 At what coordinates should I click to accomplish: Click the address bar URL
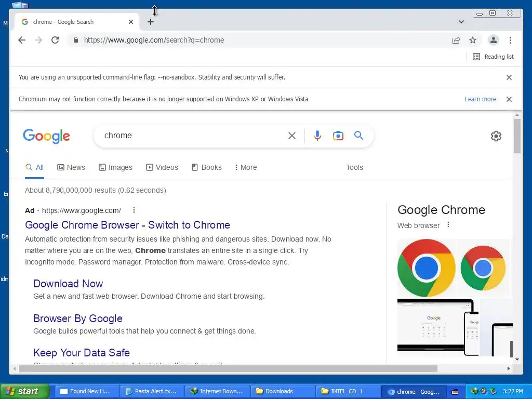[x=154, y=40]
